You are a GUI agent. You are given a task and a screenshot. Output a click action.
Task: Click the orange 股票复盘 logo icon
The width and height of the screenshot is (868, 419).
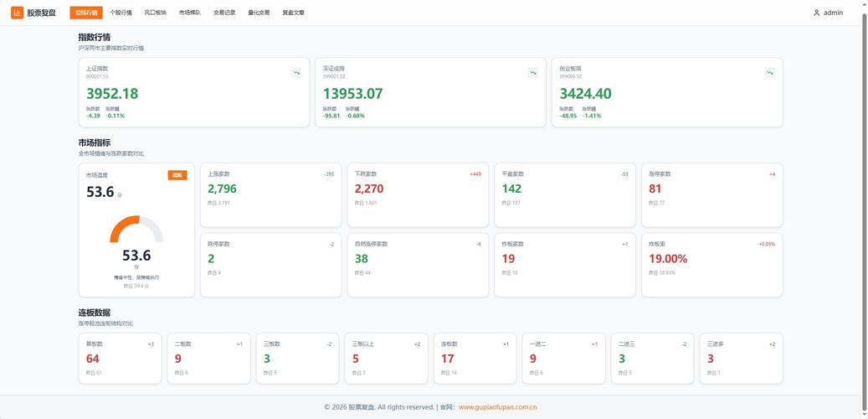[x=18, y=13]
